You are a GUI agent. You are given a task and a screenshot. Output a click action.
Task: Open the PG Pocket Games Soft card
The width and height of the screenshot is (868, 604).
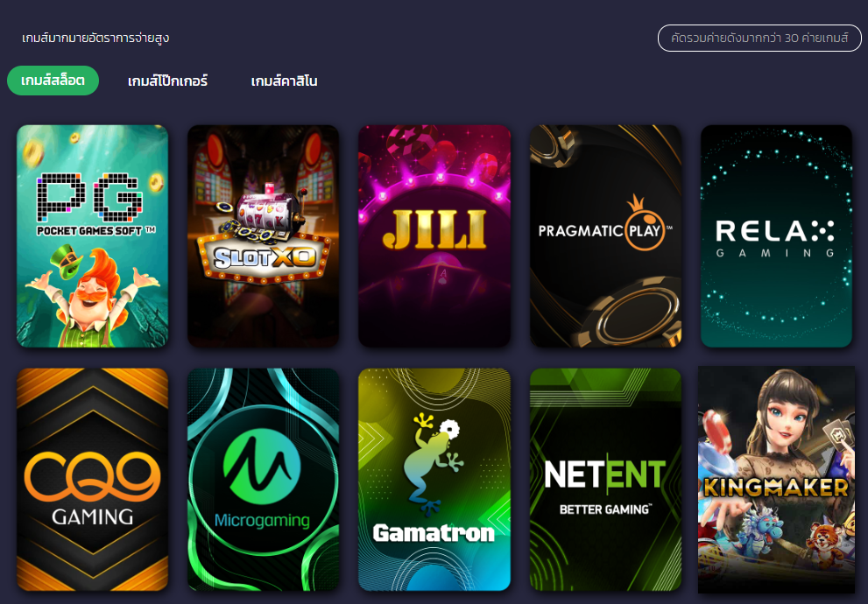tap(93, 236)
